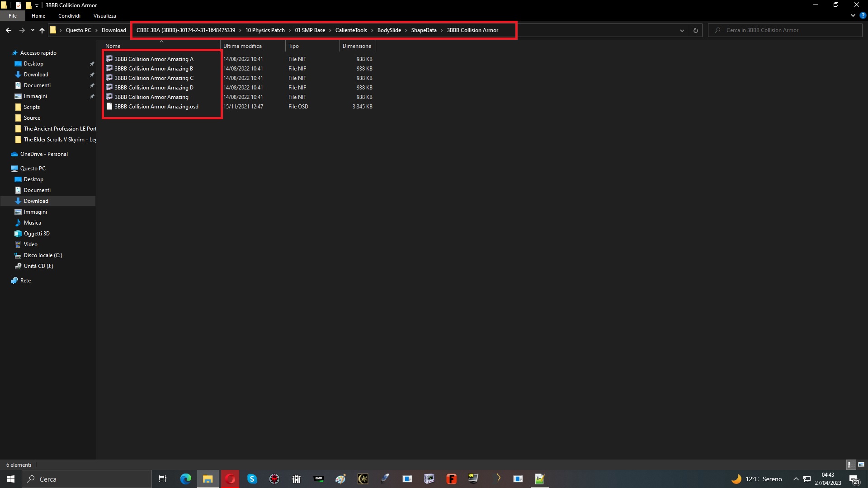This screenshot has height=488, width=868.
Task: Open Video folder under Questo PC
Action: [30, 244]
